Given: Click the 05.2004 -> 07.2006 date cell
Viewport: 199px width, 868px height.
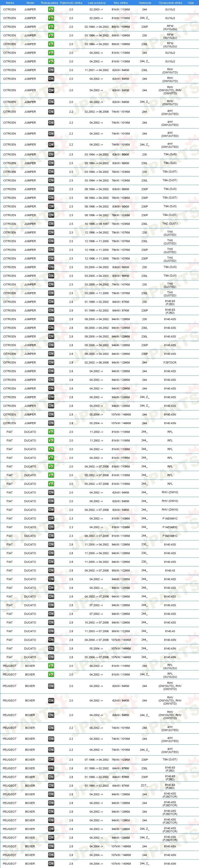Looking at the screenshot, I should [x=97, y=657].
